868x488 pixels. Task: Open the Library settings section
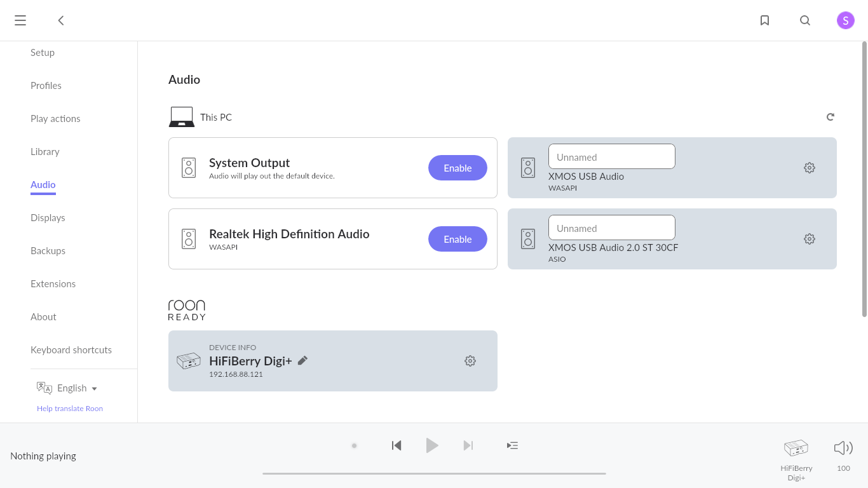tap(45, 152)
